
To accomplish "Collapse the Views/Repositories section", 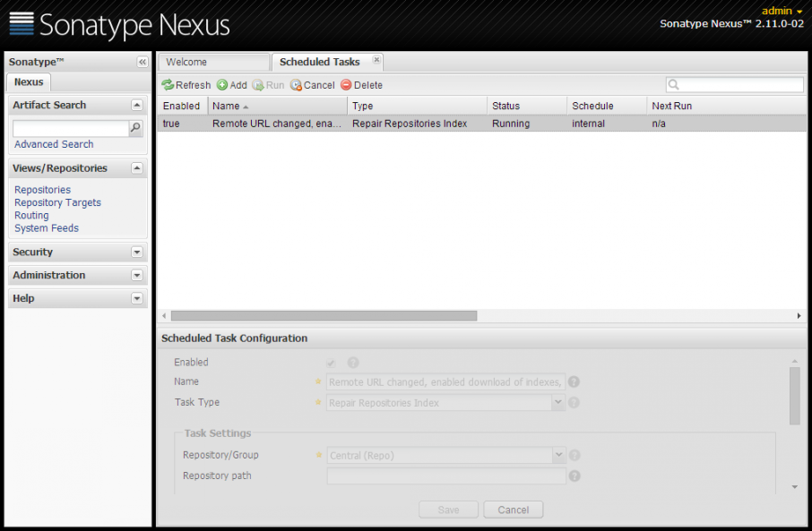I will pos(137,168).
